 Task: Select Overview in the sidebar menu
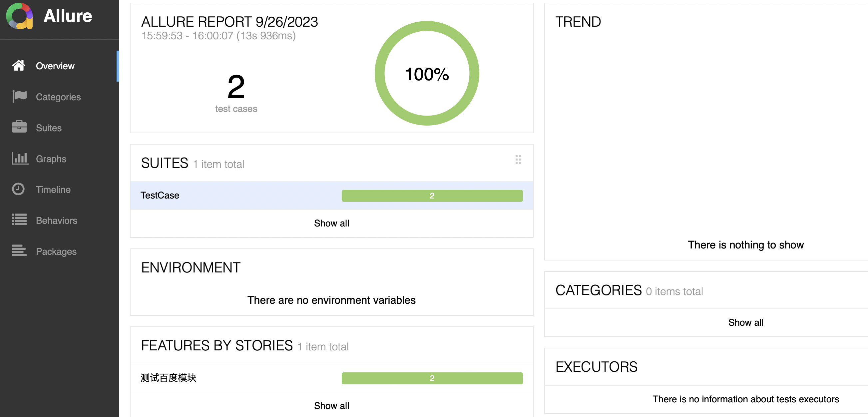tap(55, 66)
